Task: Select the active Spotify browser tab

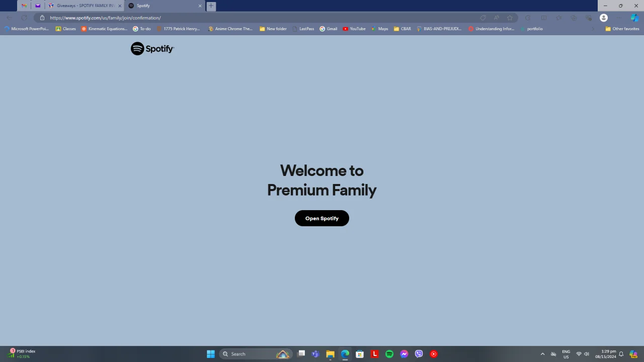Action: coord(165,6)
